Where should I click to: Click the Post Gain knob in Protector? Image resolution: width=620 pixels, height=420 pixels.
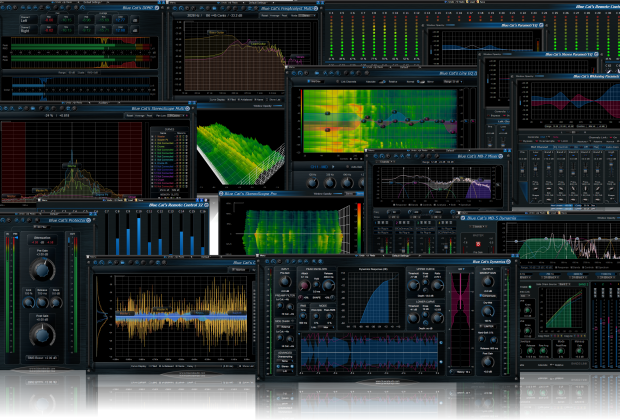42,335
